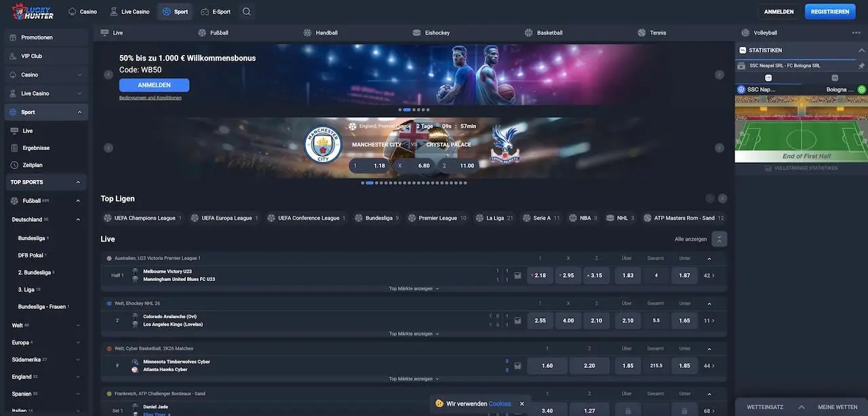The height and width of the screenshot is (416, 868).
Task: Open more markets 42 arrow for Melbourne Victory
Action: [709, 276]
